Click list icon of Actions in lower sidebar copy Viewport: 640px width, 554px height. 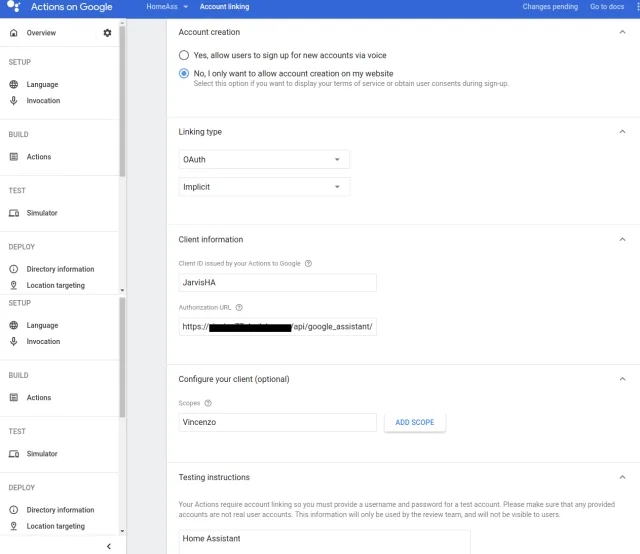coord(13,398)
